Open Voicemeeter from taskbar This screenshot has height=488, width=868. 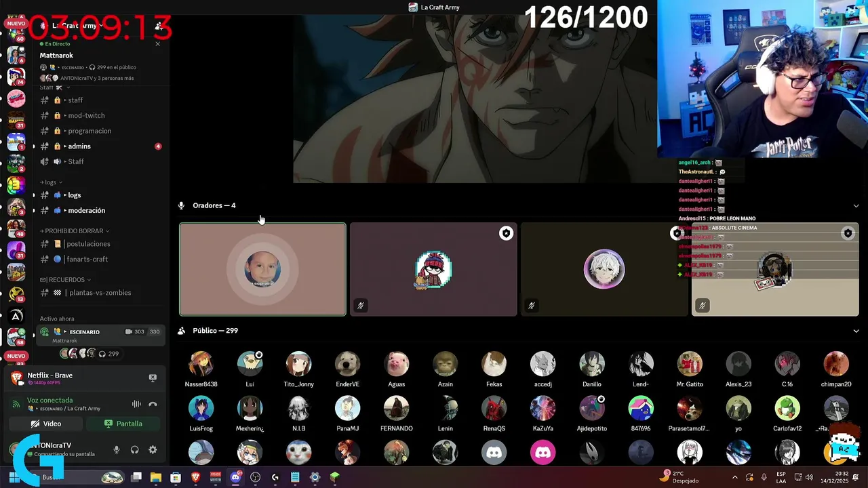coord(216,477)
